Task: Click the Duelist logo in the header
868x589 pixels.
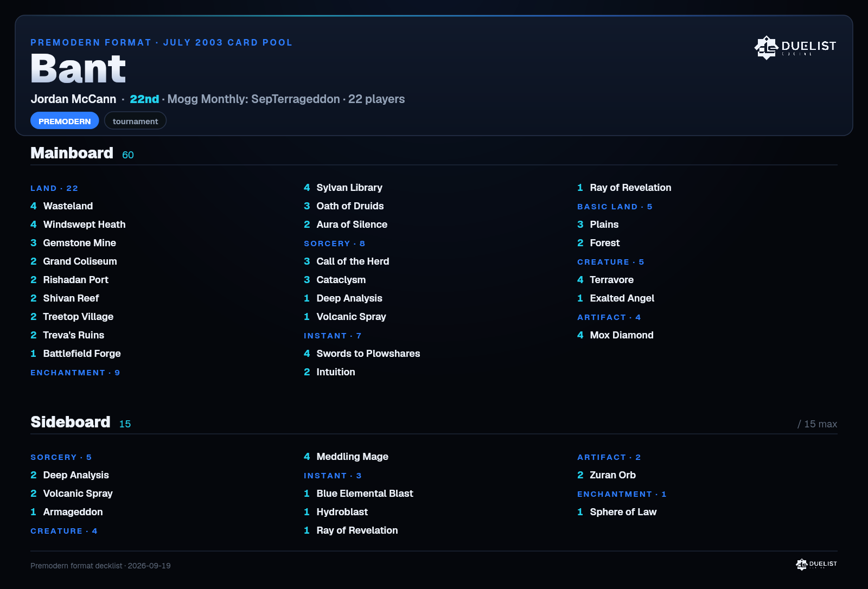Action: [x=795, y=47]
